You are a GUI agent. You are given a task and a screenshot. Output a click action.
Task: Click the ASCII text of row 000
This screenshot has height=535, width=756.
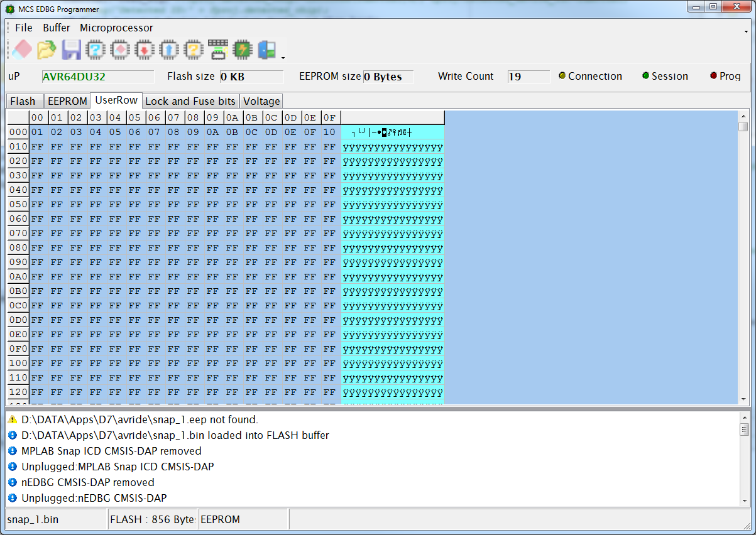pos(393,132)
